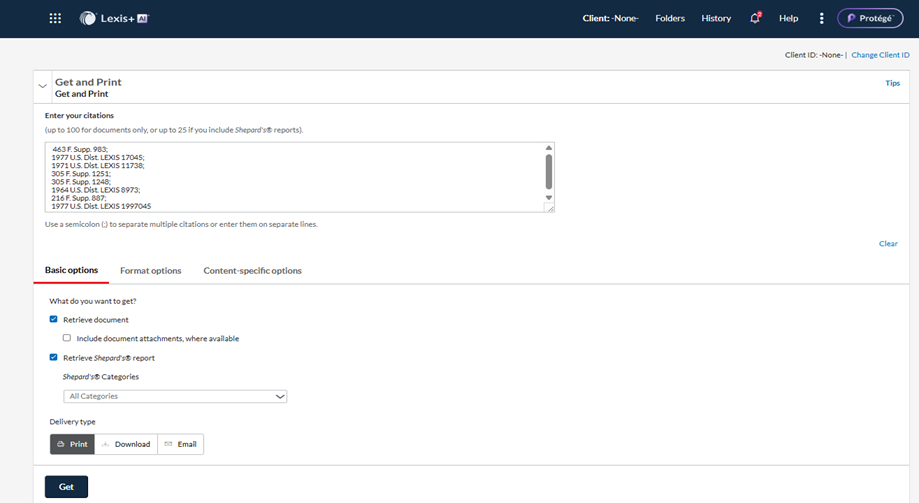Image resolution: width=919 pixels, height=503 pixels.
Task: Switch to Content-specific options tab
Action: point(252,270)
